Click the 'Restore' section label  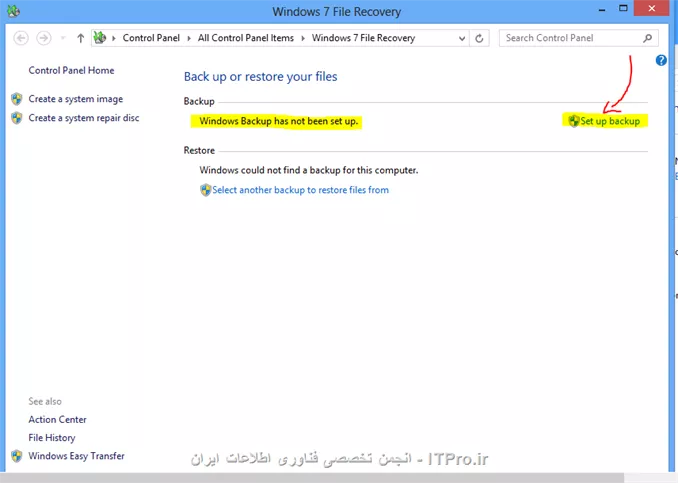coord(199,150)
